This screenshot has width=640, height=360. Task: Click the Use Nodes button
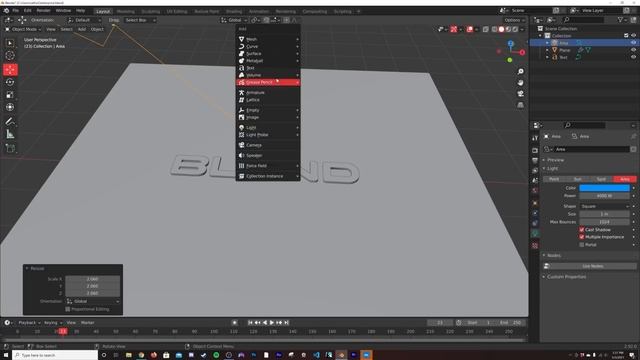(x=593, y=266)
